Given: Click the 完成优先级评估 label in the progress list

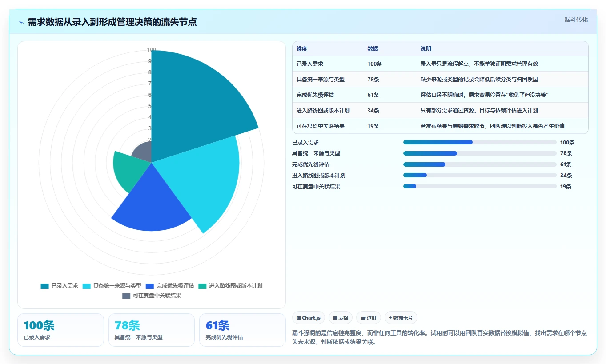Looking at the screenshot, I should point(311,164).
